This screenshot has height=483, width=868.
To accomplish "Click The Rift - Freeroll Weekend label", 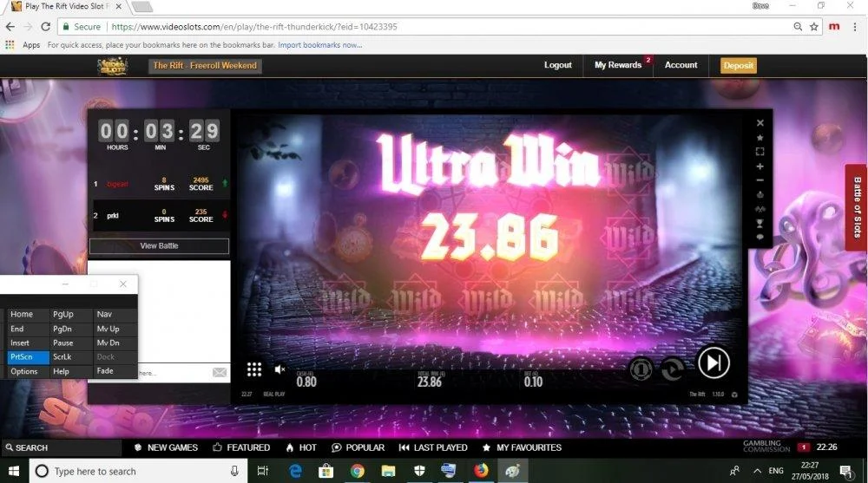I will (x=205, y=65).
